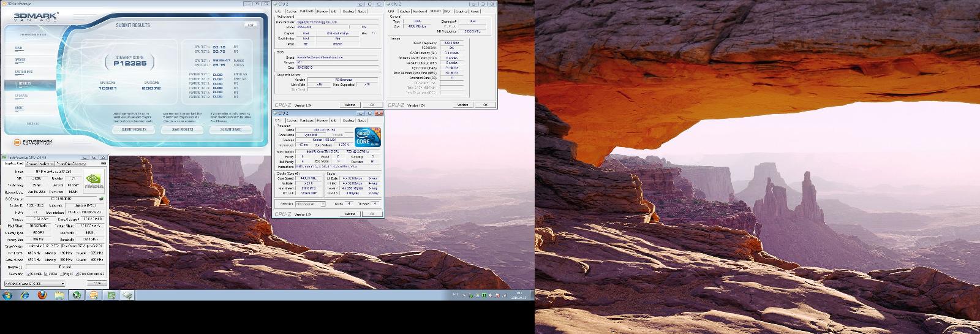The width and height of the screenshot is (980, 334).
Task: Open About tab in CPU-Z Mainboard window
Action: coord(361,10)
